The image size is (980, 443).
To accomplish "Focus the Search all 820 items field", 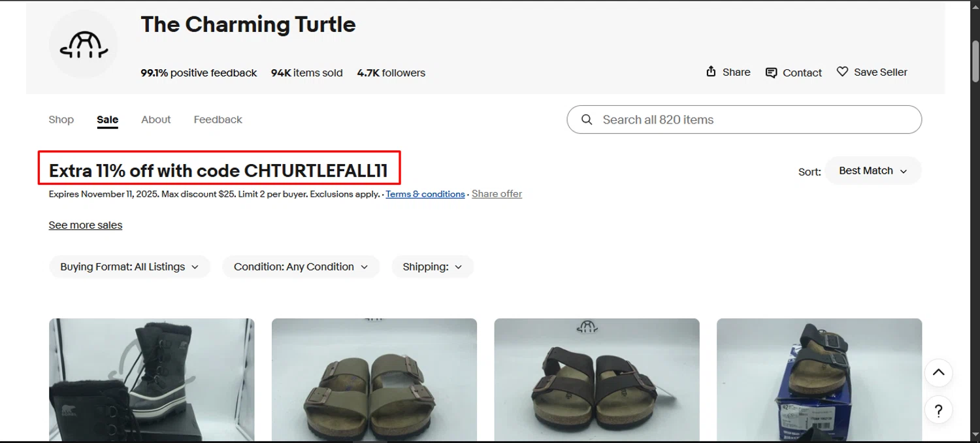I will (x=751, y=120).
